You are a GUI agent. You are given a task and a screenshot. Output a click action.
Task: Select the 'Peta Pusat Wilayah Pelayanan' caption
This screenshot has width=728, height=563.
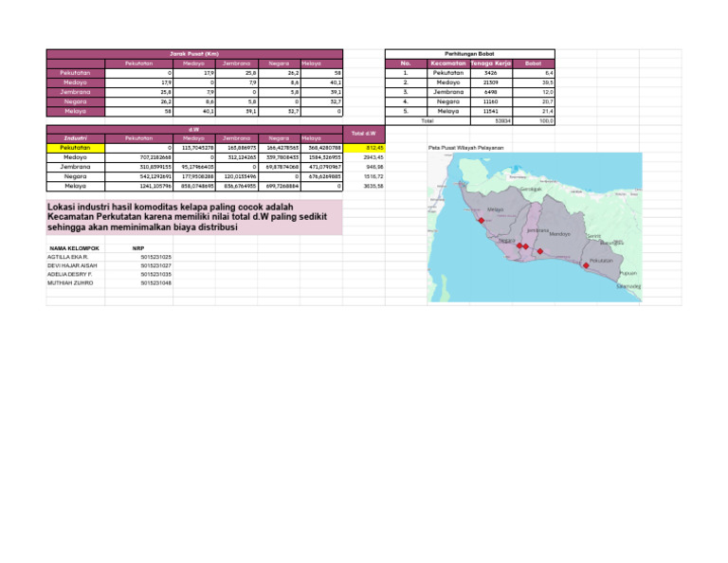click(465, 148)
